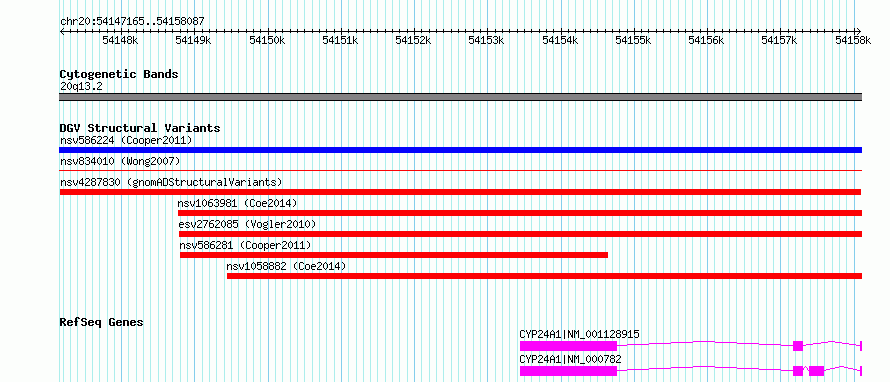Click the 54148k ruler tick label
The image size is (890, 382).
(x=120, y=40)
